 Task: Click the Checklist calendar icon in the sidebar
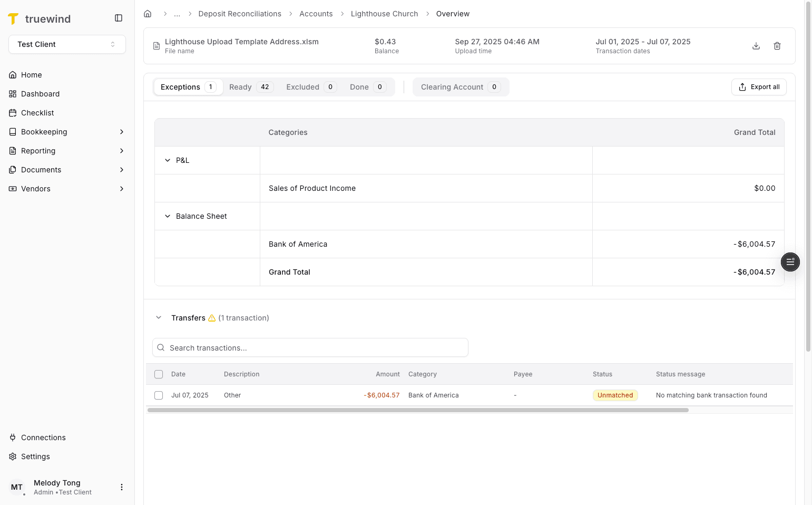tap(12, 112)
